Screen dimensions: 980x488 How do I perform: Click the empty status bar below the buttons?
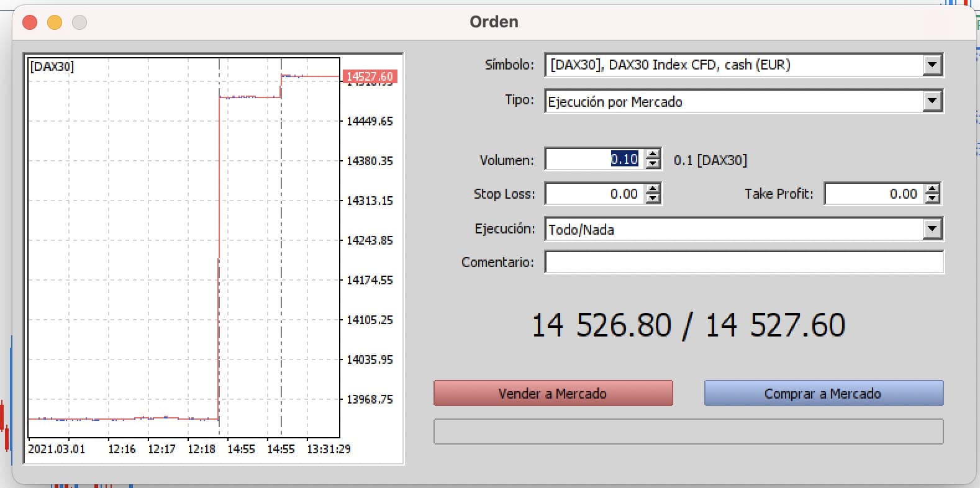[688, 432]
